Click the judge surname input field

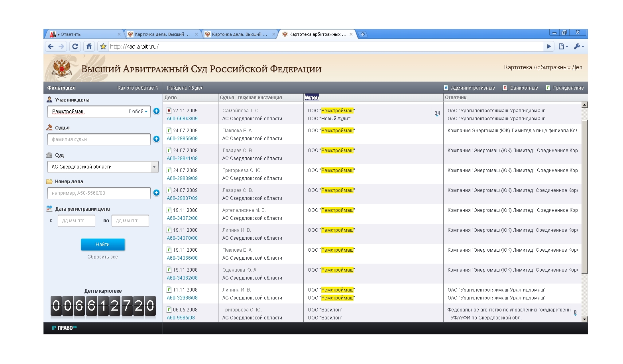pyautogui.click(x=98, y=139)
